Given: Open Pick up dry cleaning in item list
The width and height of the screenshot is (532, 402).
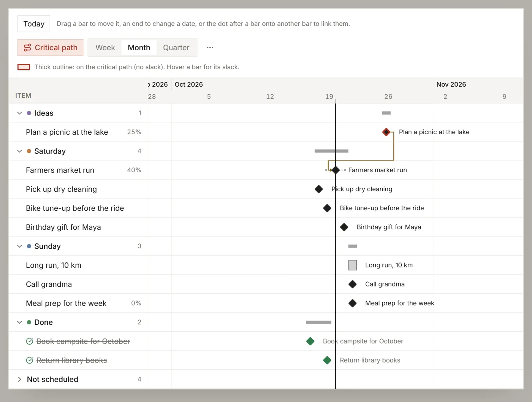Looking at the screenshot, I should (61, 189).
